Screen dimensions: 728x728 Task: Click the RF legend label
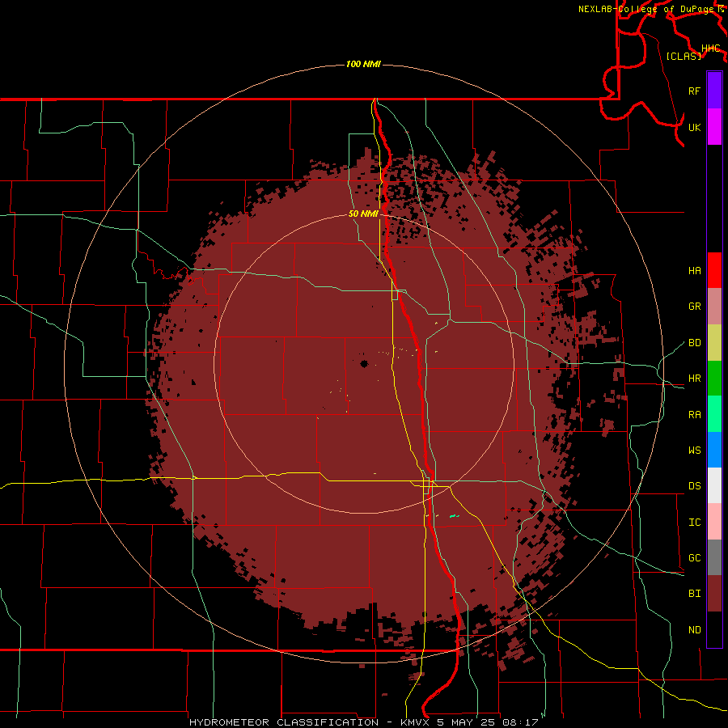pyautogui.click(x=695, y=91)
